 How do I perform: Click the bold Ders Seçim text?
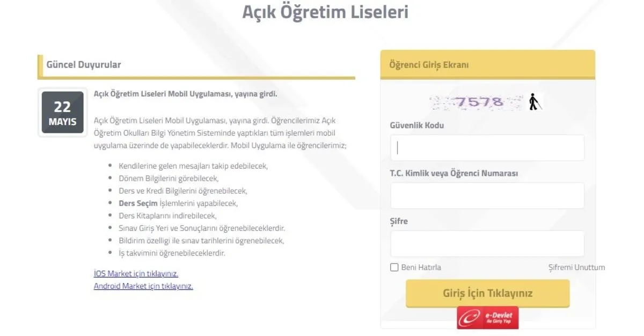[138, 204]
